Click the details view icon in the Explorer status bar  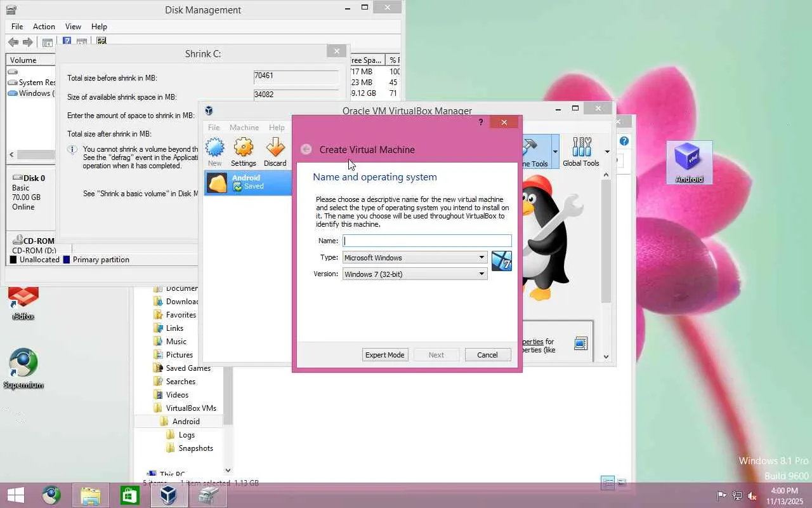click(607, 483)
